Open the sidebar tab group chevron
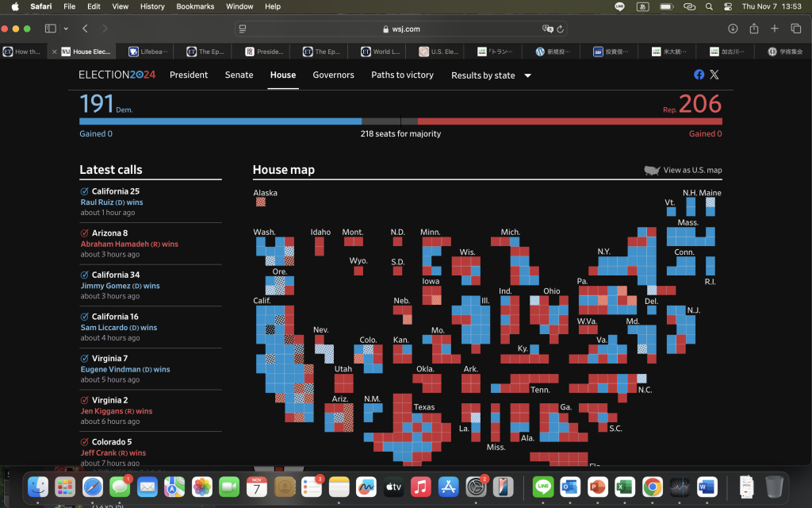 (65, 29)
